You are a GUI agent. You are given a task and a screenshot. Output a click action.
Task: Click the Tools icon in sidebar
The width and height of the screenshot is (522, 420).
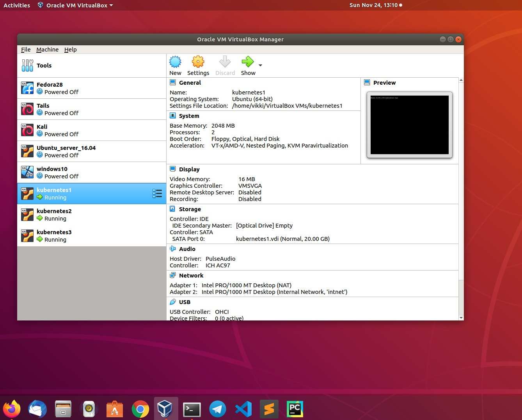click(x=27, y=65)
